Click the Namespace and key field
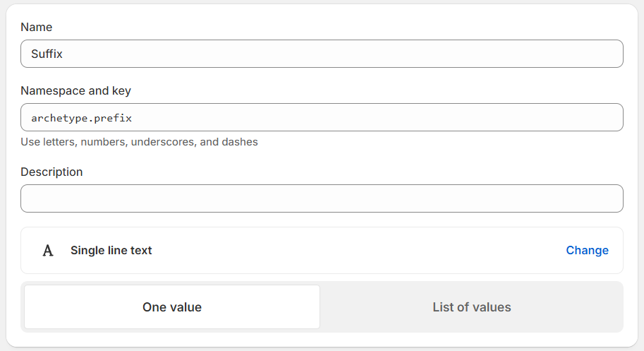This screenshot has width=644, height=351. pyautogui.click(x=322, y=117)
